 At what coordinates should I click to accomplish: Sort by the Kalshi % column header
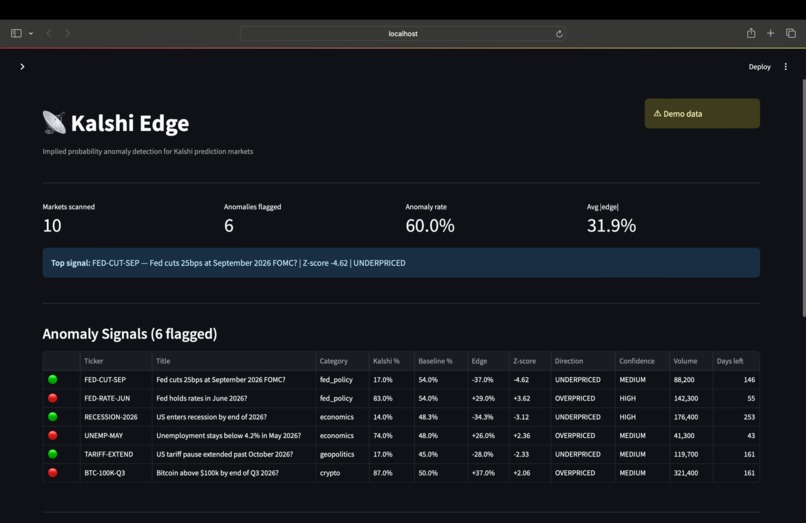point(392,361)
